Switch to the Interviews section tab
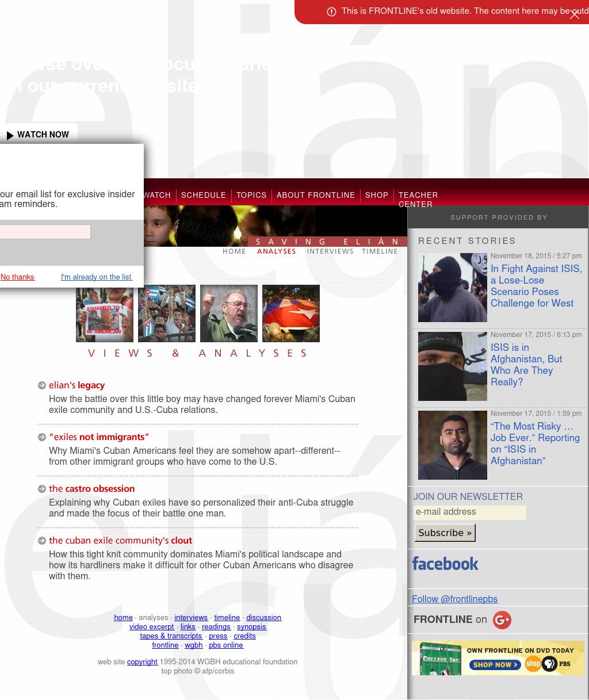589x700 pixels. (x=330, y=251)
